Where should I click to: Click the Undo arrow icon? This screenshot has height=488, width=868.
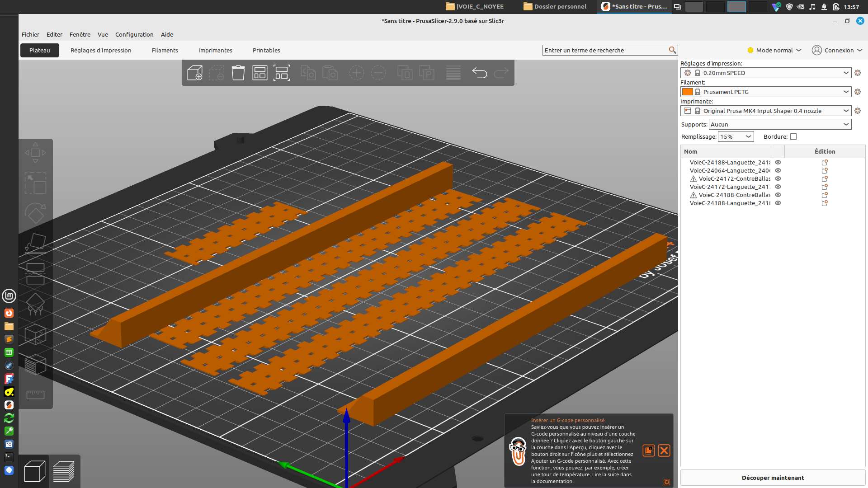[x=479, y=73]
